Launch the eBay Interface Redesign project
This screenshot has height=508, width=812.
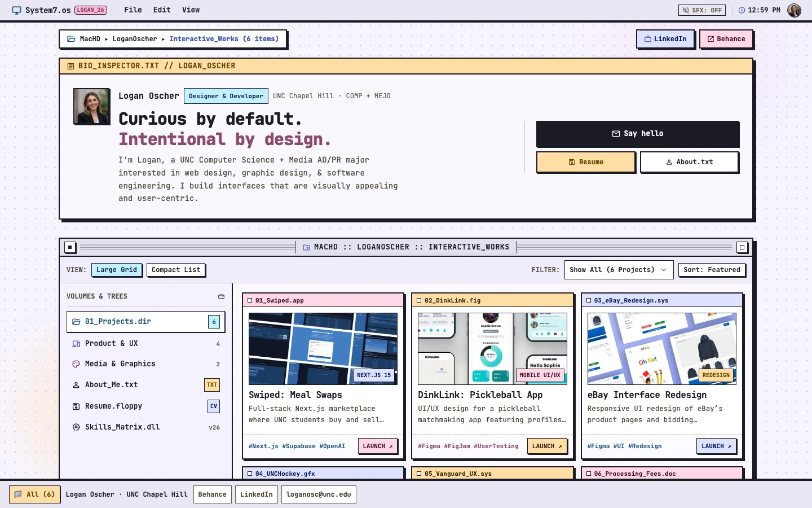[x=716, y=446]
